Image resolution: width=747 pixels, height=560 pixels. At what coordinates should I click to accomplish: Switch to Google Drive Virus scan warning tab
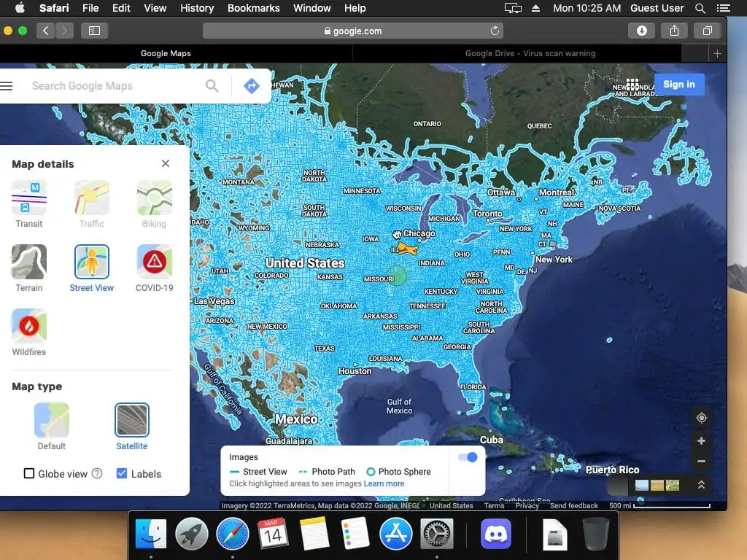tap(530, 53)
